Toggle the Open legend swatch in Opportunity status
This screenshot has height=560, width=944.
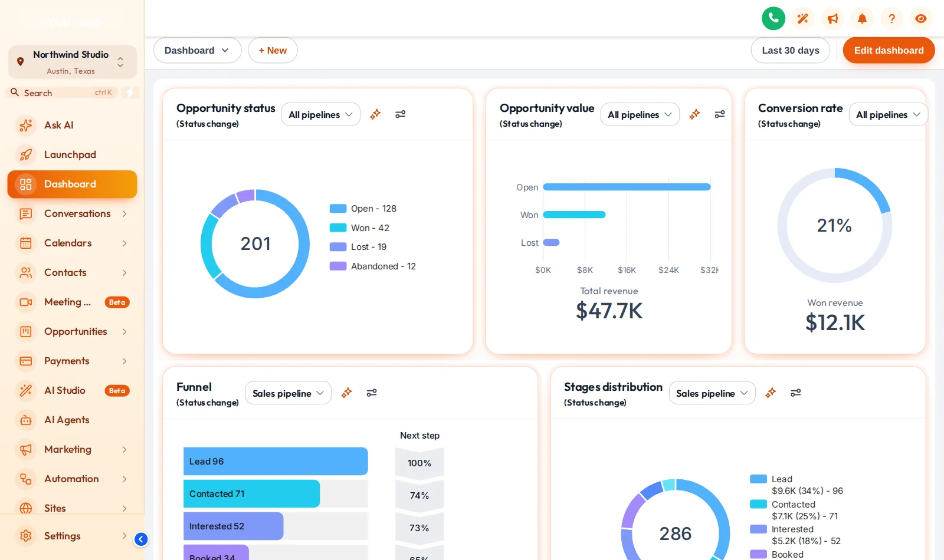[x=338, y=209]
